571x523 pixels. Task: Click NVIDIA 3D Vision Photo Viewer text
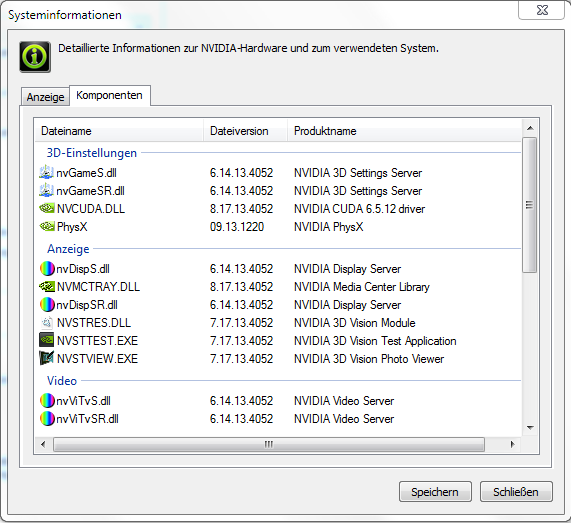[369, 359]
